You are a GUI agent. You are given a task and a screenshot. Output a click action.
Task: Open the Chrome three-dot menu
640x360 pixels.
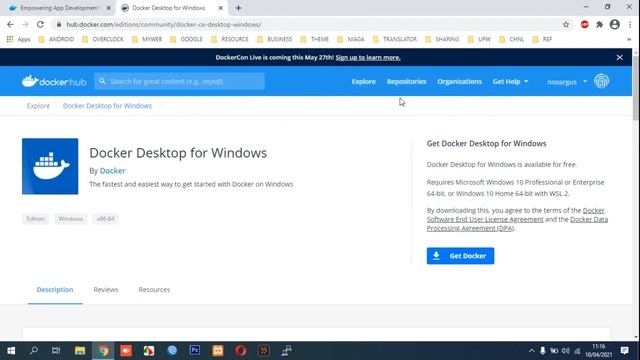point(630,24)
